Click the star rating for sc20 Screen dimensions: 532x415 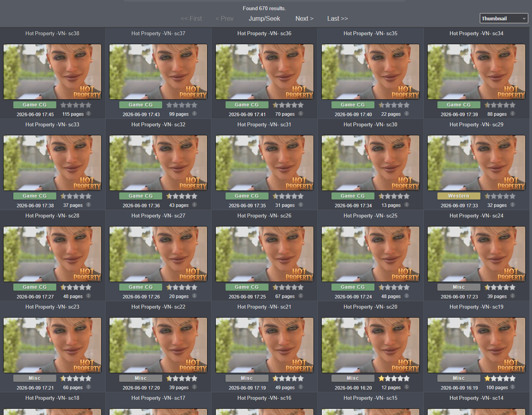[394, 378]
